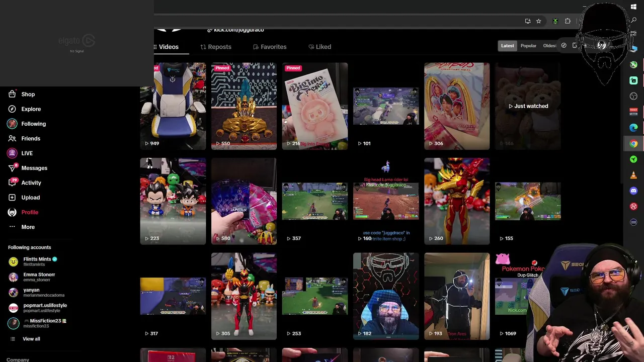Sort videos by Latest
The height and width of the screenshot is (362, 644).
(507, 46)
